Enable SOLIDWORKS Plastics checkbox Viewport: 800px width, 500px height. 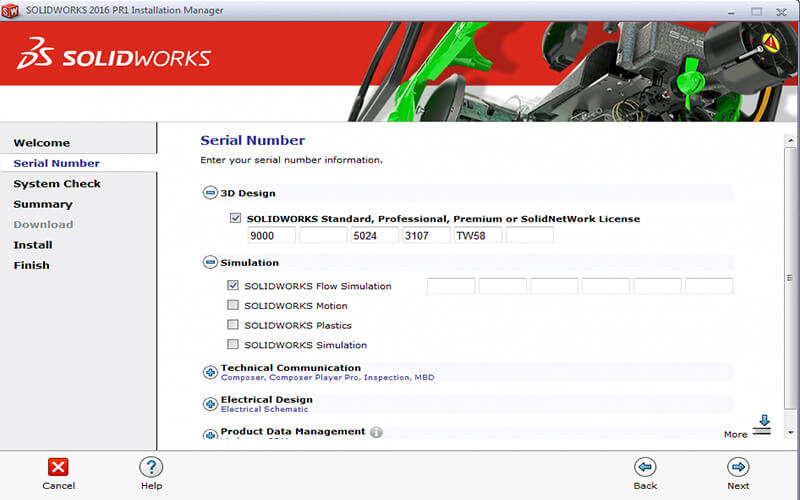click(x=234, y=325)
